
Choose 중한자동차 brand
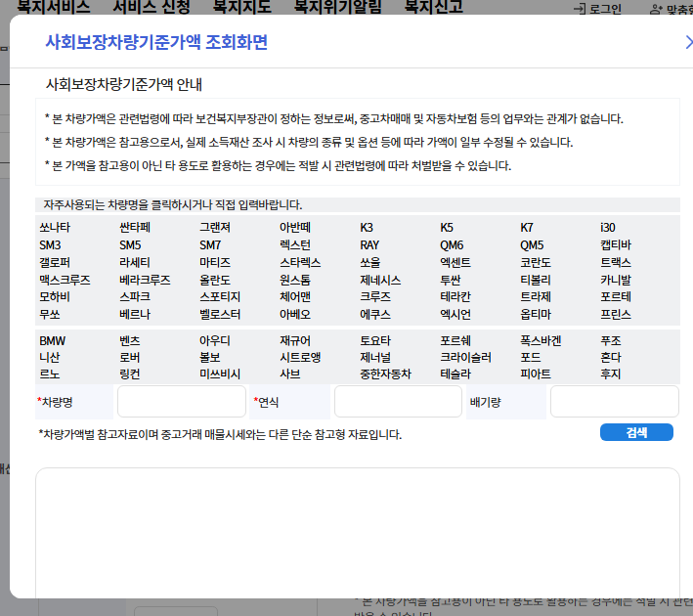[x=385, y=374]
